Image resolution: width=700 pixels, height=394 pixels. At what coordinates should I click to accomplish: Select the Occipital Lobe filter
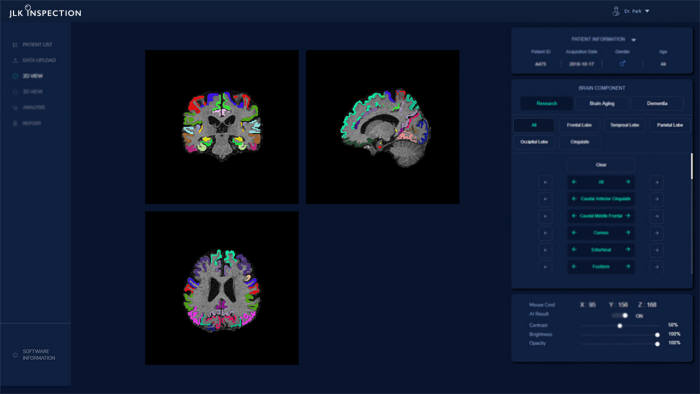pos(534,142)
